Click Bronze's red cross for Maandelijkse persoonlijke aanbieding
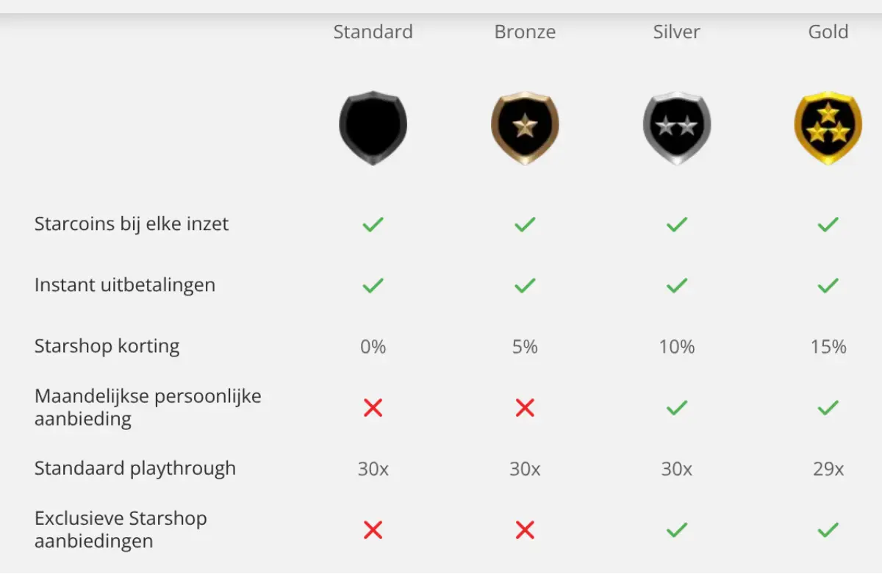Screen dimensions: 882x588 (x=525, y=407)
